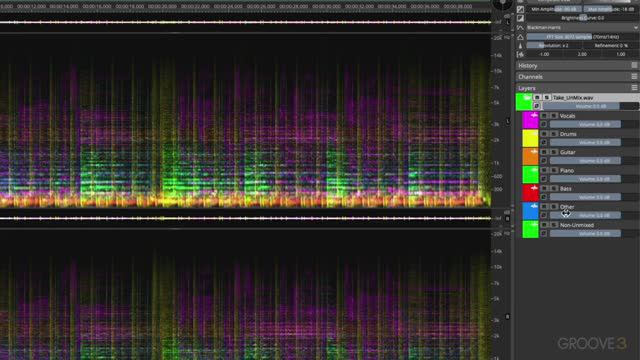Viewport: 640px width, 360px height.
Task: Click the orange Guitar color swatch
Action: pyautogui.click(x=531, y=156)
